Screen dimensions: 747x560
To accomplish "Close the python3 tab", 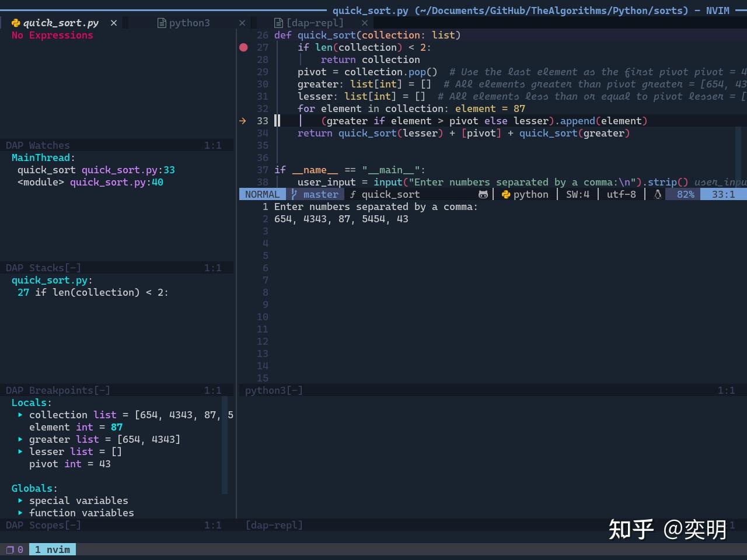I will coord(242,23).
